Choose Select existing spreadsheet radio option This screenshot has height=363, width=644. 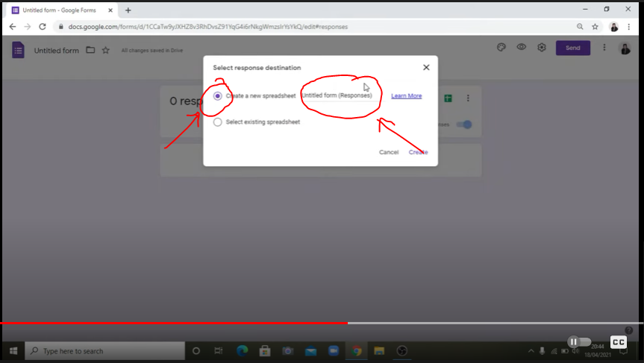tap(218, 122)
